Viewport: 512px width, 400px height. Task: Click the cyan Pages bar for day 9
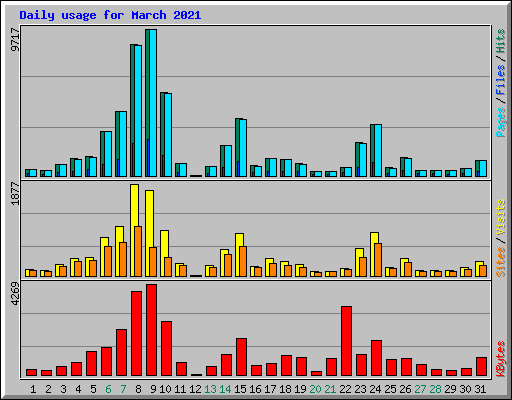(153, 103)
